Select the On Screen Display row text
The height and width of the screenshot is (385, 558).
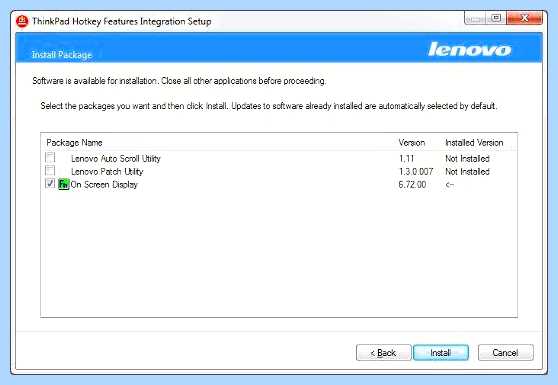pyautogui.click(x=104, y=185)
